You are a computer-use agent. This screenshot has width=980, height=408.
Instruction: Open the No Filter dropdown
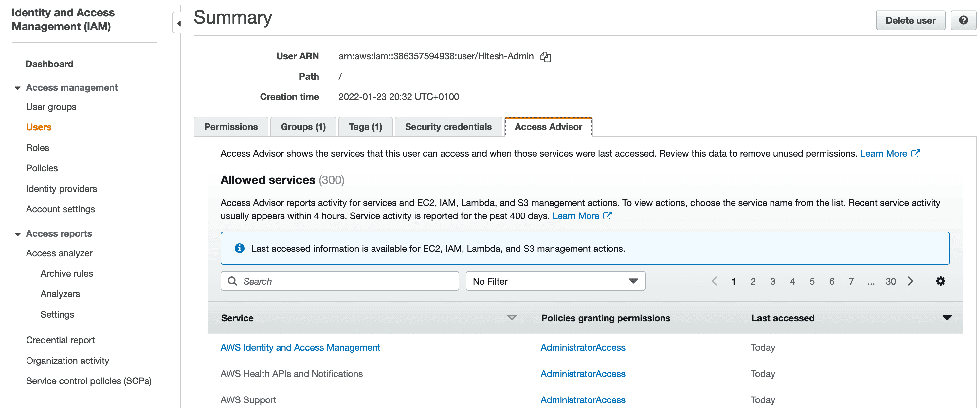555,281
